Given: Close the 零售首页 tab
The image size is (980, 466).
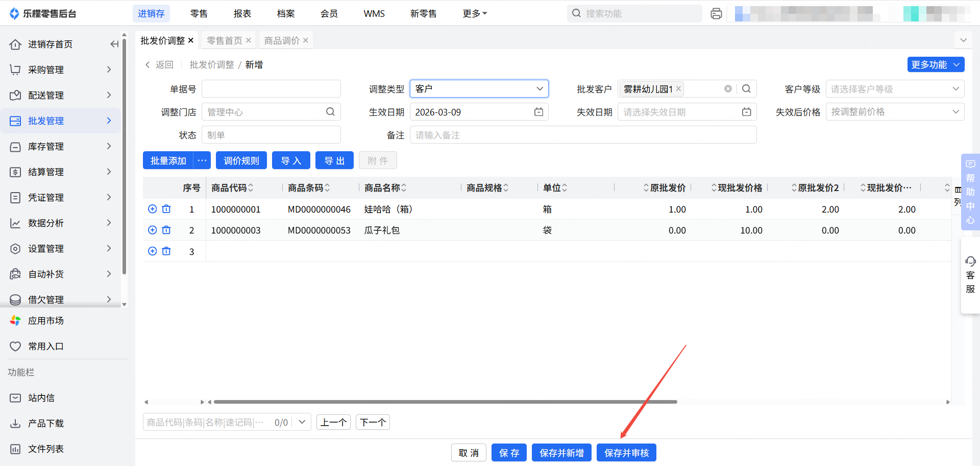Looking at the screenshot, I should (x=249, y=40).
